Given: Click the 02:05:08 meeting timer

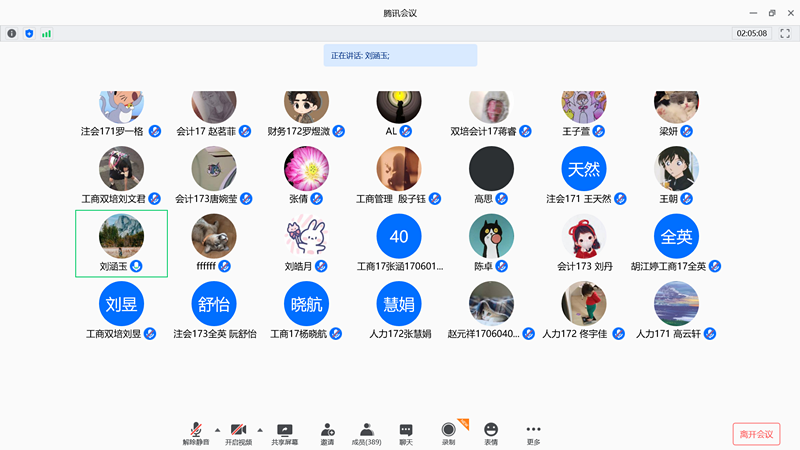Looking at the screenshot, I should pos(751,33).
